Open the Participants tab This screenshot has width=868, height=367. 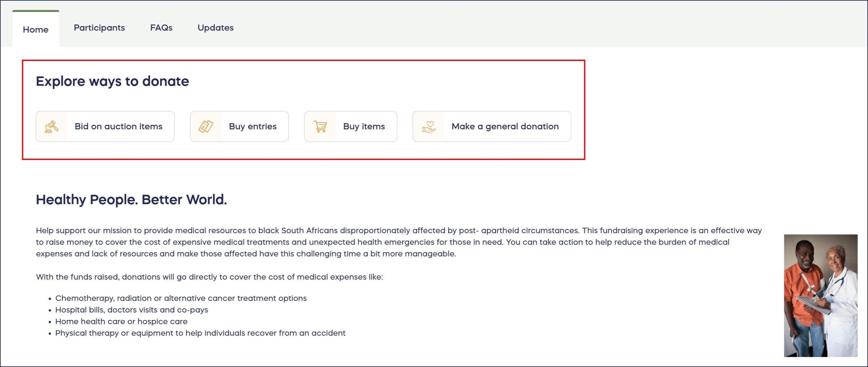(99, 28)
